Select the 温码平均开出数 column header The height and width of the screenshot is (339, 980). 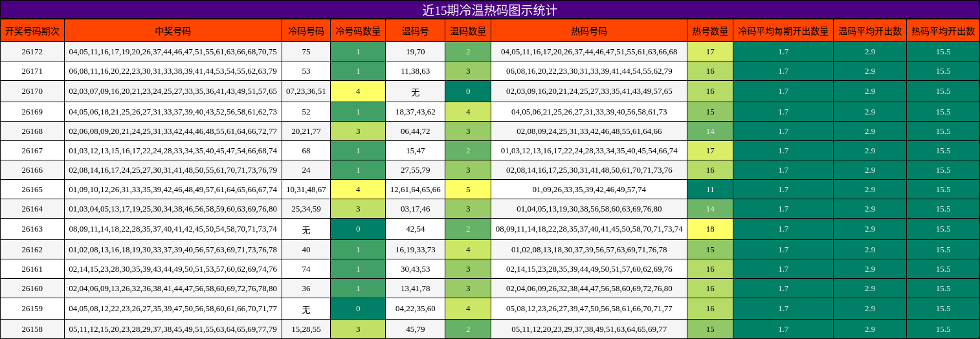click(x=870, y=30)
